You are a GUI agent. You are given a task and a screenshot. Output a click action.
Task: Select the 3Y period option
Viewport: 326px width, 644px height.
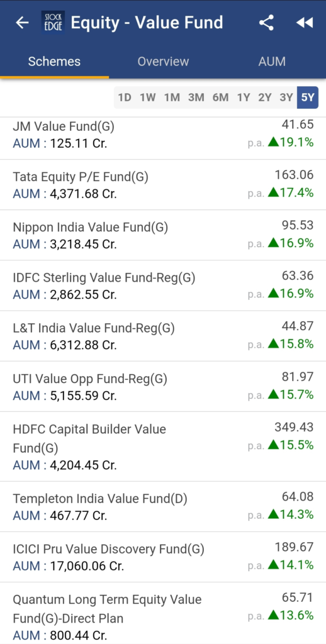286,97
